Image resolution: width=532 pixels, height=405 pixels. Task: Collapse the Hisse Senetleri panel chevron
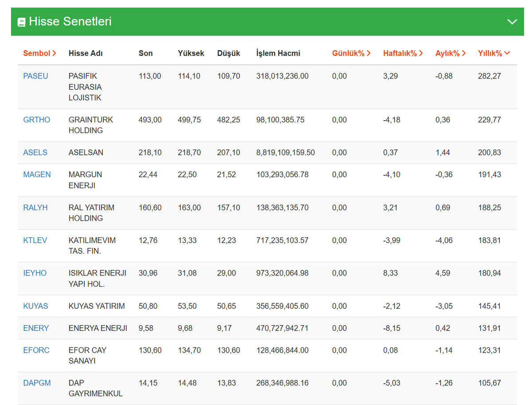pos(512,21)
